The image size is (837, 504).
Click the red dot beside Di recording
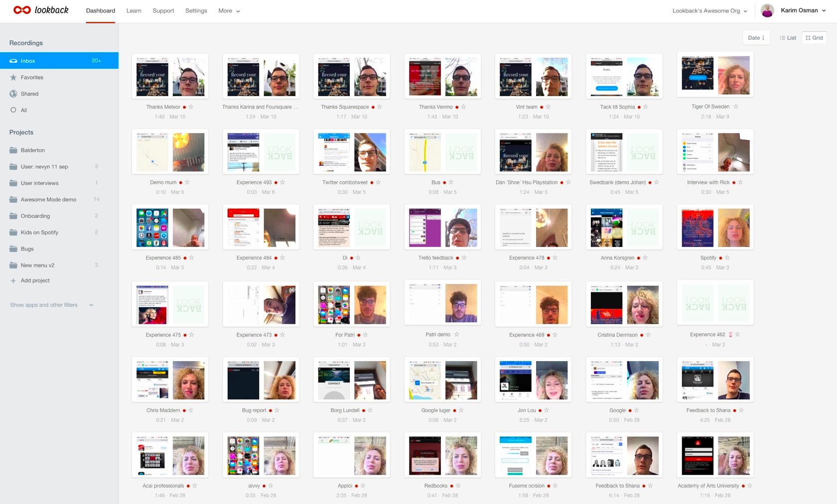352,258
